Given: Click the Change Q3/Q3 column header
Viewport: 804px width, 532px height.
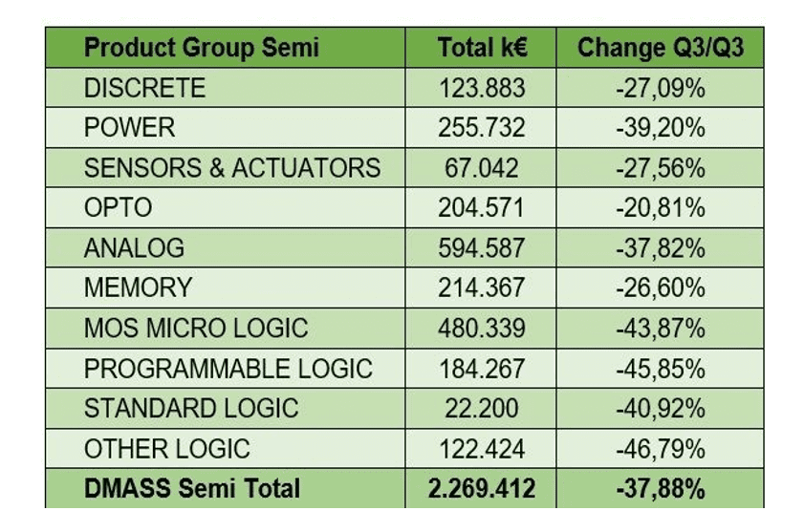Looking at the screenshot, I should click(x=661, y=48).
